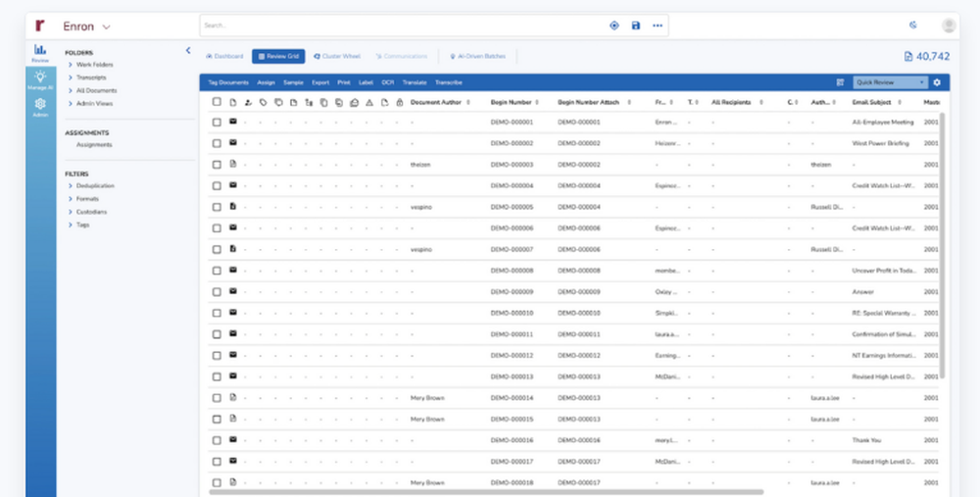Image resolution: width=980 pixels, height=497 pixels.
Task: Click the horizontal scrollbar under the grid
Action: click(486, 492)
